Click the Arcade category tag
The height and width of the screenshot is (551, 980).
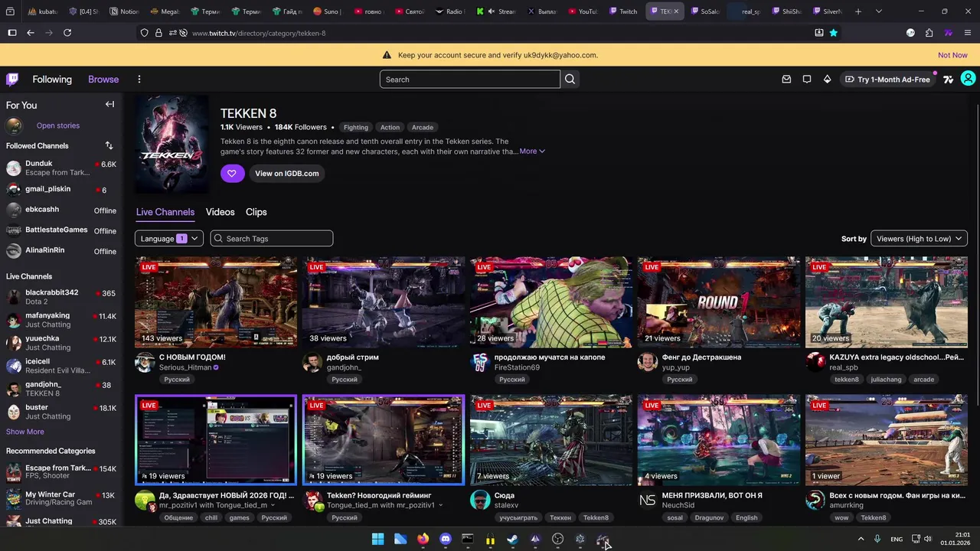click(423, 127)
